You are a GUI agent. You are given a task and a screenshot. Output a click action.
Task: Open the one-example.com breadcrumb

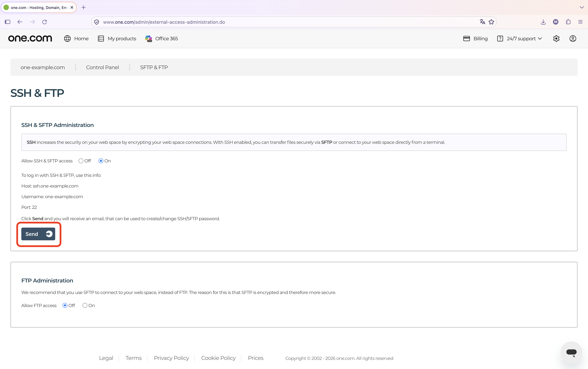(43, 67)
